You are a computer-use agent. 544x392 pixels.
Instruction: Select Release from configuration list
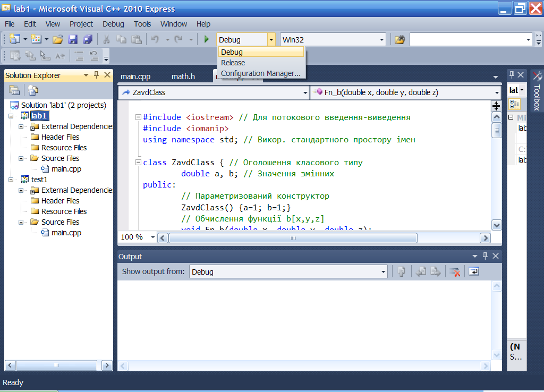coord(262,63)
